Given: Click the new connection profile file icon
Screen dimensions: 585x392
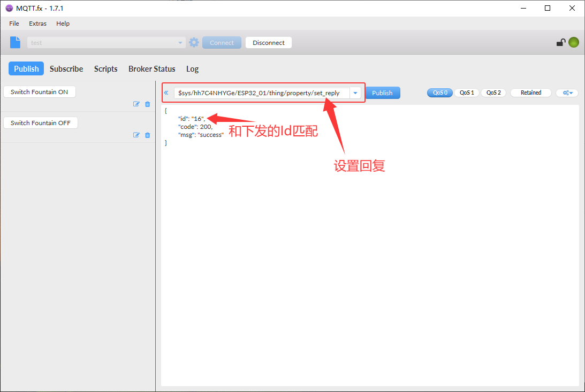Looking at the screenshot, I should pos(16,42).
